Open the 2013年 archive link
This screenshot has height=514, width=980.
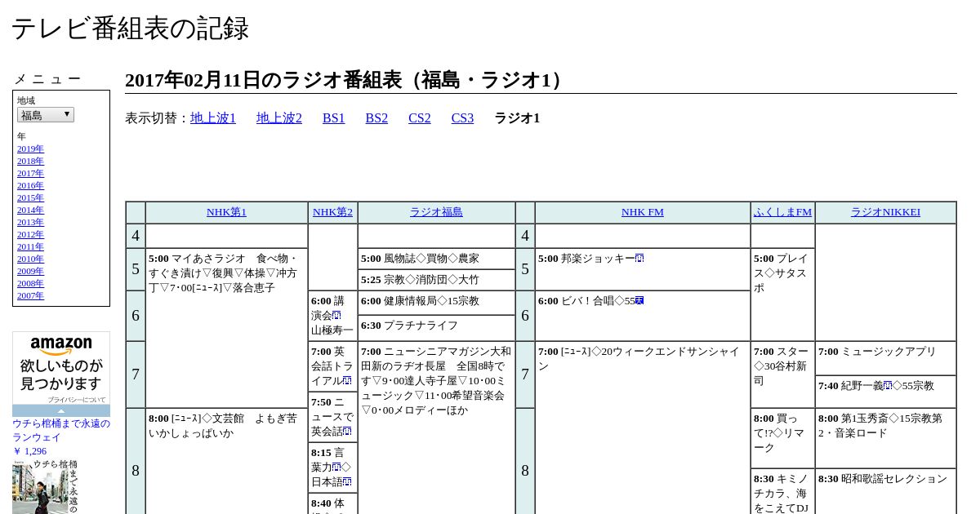(x=30, y=222)
